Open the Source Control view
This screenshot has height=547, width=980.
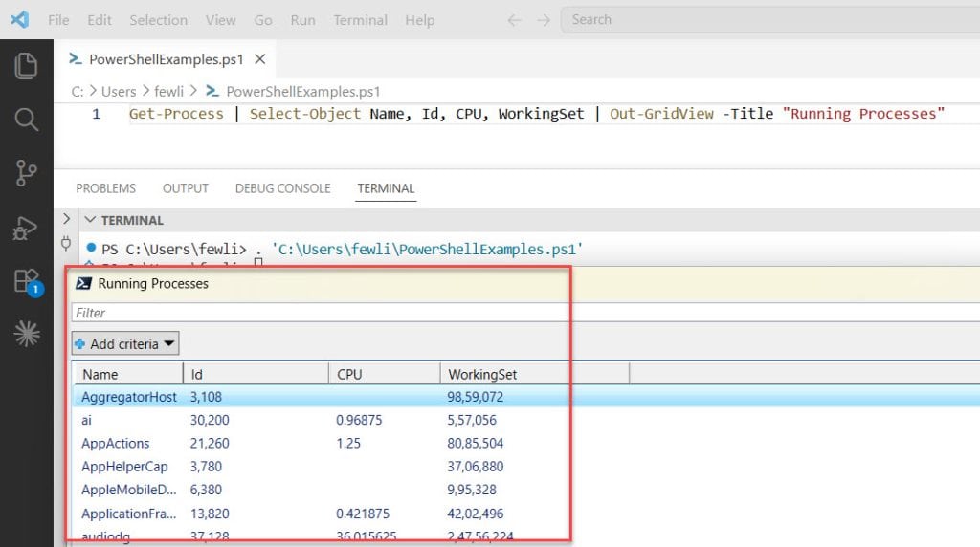[x=26, y=173]
